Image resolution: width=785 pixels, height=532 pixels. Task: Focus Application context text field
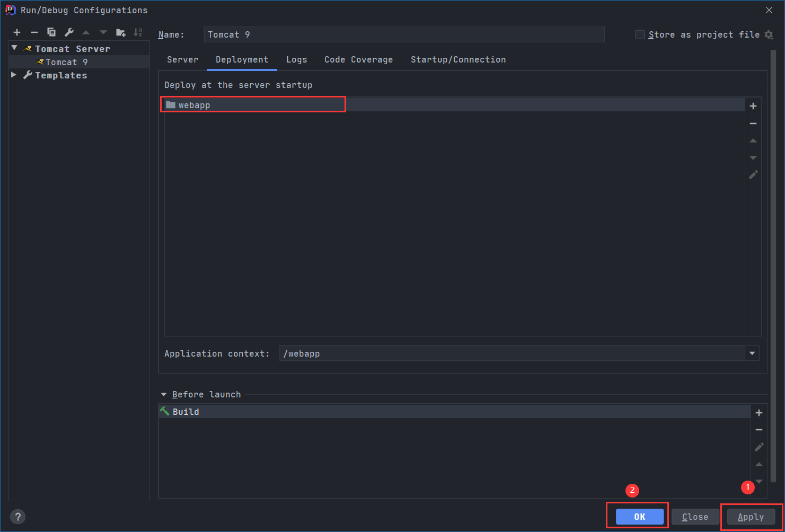[x=512, y=353]
